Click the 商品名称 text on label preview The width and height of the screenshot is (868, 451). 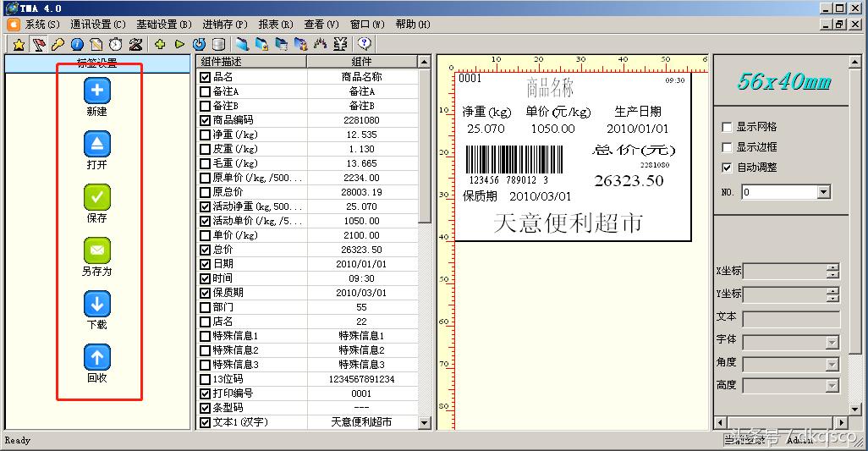(x=549, y=87)
